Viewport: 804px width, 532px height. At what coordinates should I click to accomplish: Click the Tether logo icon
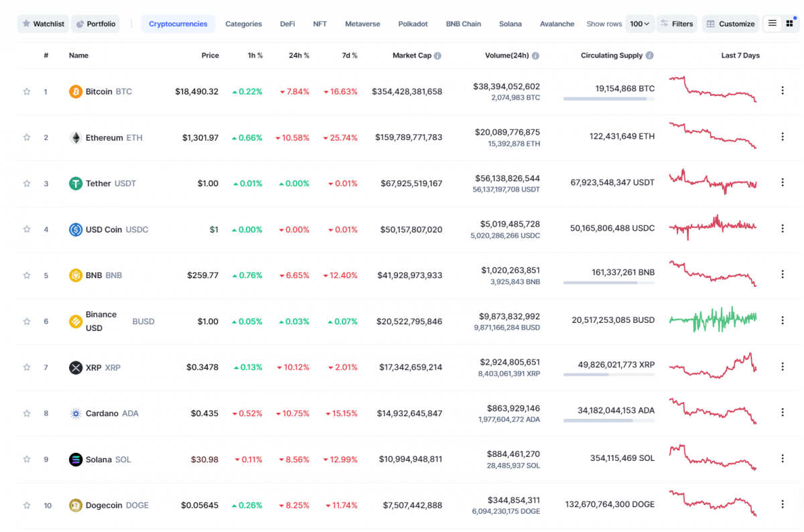76,184
